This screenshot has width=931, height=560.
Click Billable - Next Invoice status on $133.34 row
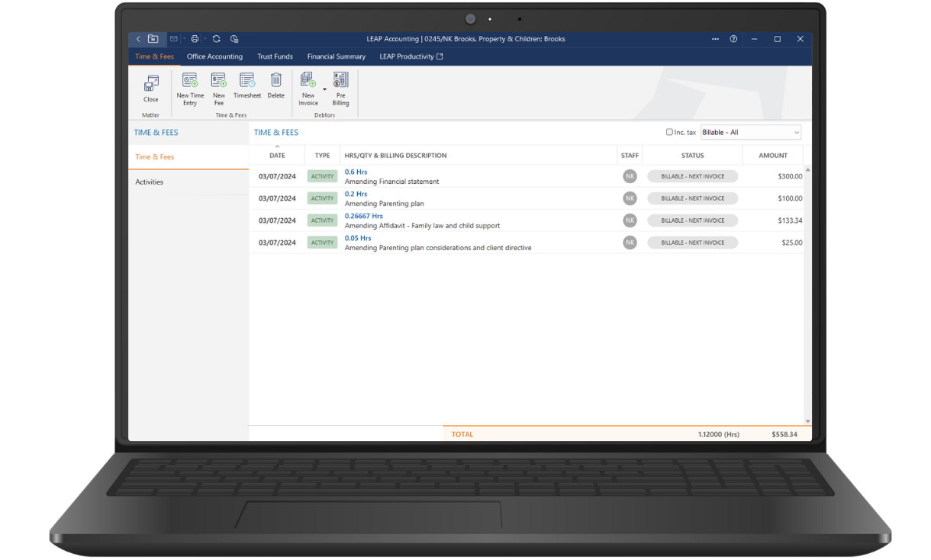pos(692,220)
